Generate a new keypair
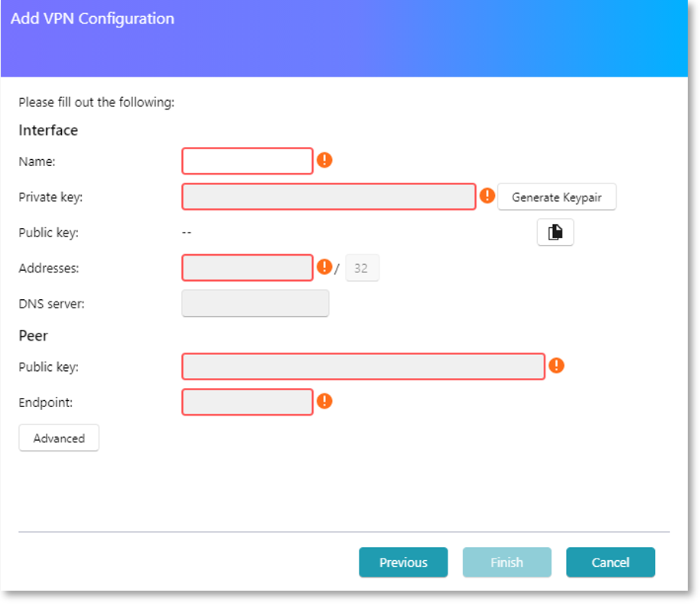Screen dimensions: 700x606 pos(557,197)
